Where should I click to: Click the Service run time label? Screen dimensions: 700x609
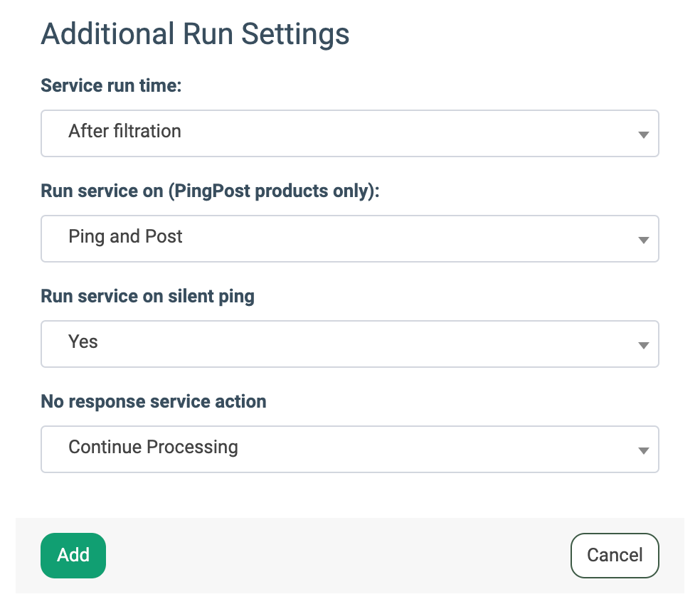coord(111,85)
